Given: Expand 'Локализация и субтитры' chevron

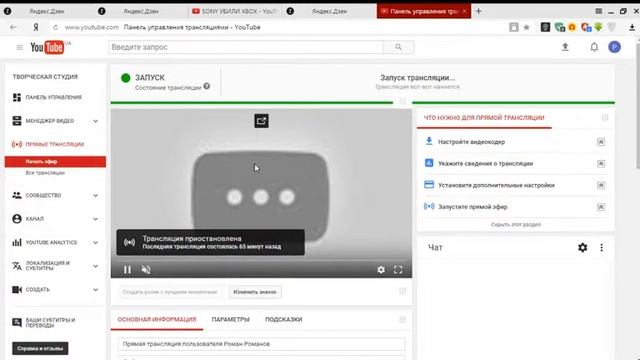Looking at the screenshot, I should 95,266.
